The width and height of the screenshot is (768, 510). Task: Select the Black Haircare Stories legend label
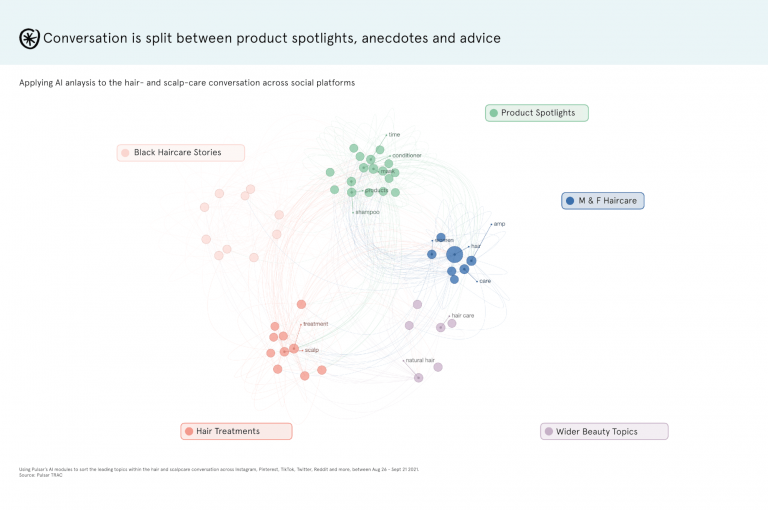pos(177,153)
